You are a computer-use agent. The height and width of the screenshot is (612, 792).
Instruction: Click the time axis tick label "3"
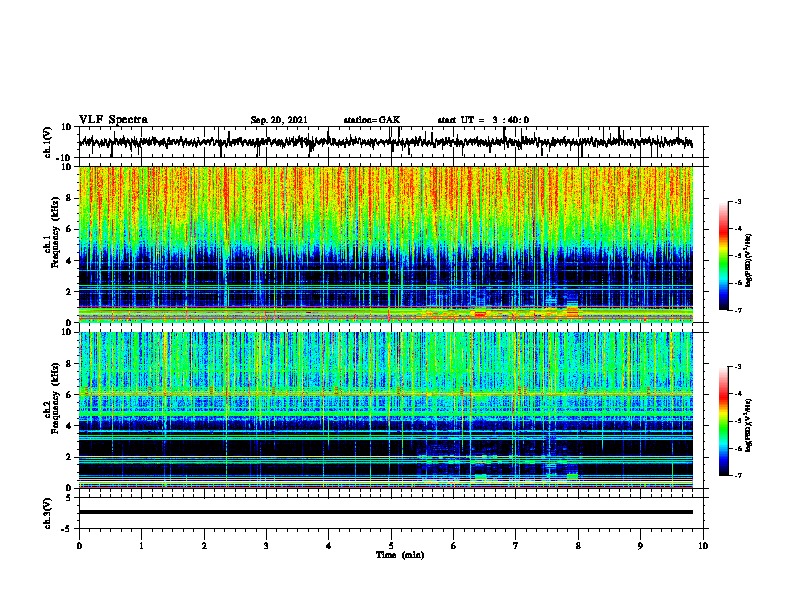(266, 546)
